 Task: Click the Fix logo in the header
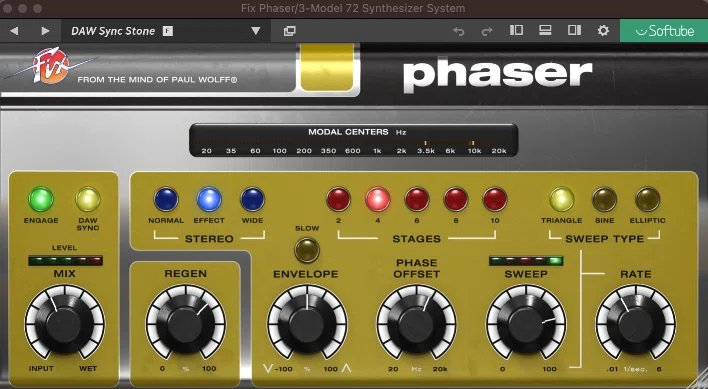[x=51, y=66]
